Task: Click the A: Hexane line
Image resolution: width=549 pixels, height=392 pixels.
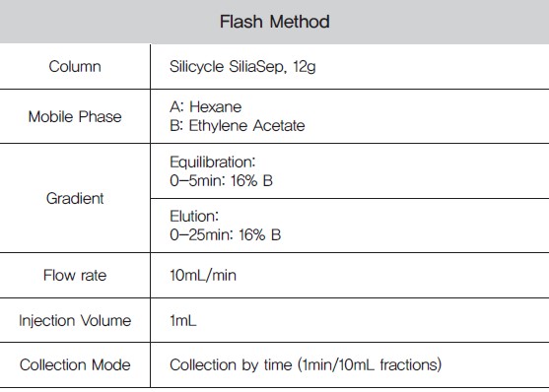Action: [206, 106]
